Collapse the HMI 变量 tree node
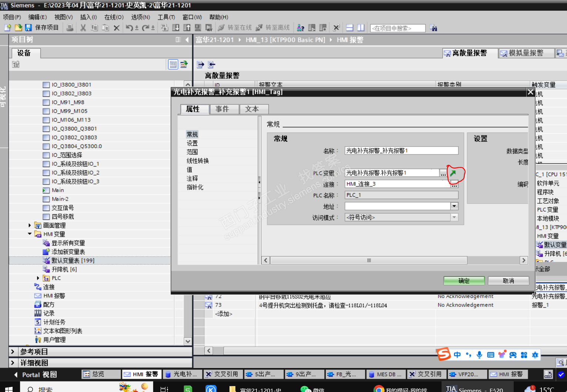Viewport: 567px width, 392px height. click(x=30, y=234)
